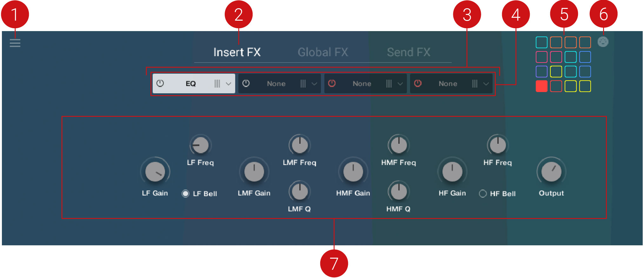Enable the HF Bell radio button
This screenshot has height=278, width=644.
483,194
